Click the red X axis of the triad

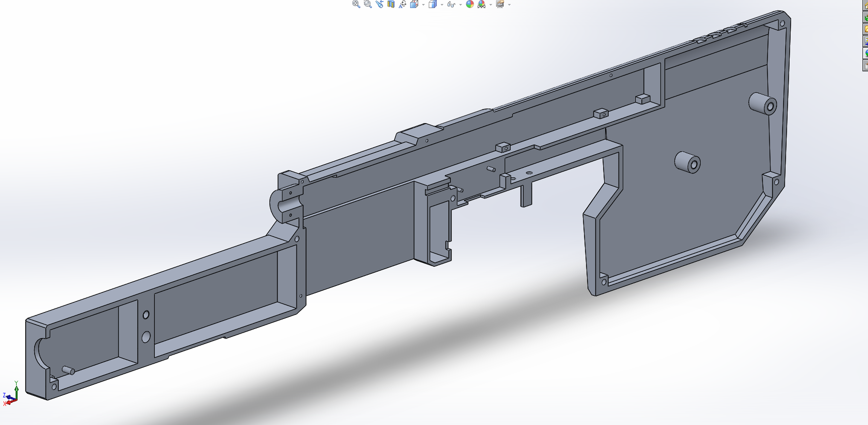click(12, 402)
